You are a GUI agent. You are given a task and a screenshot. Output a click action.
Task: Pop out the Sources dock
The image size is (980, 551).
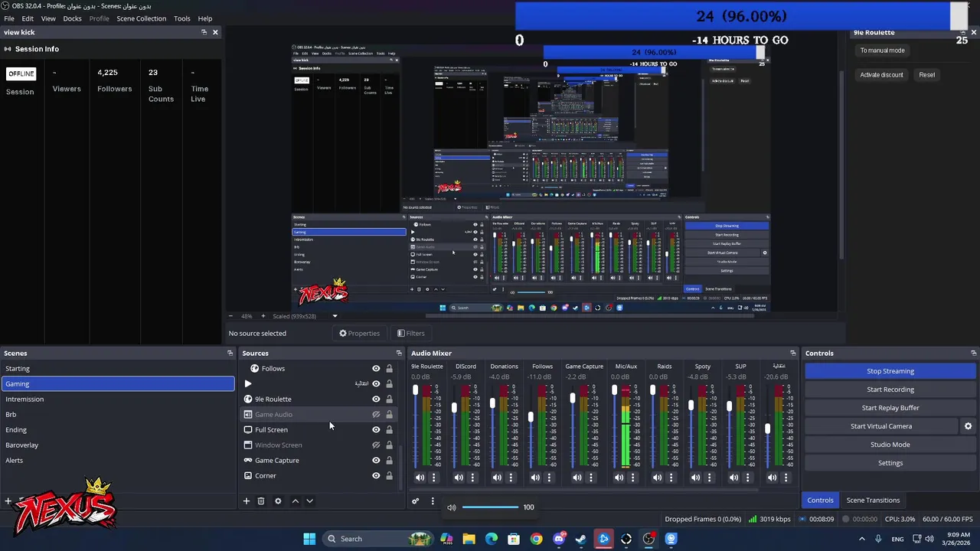pos(399,354)
